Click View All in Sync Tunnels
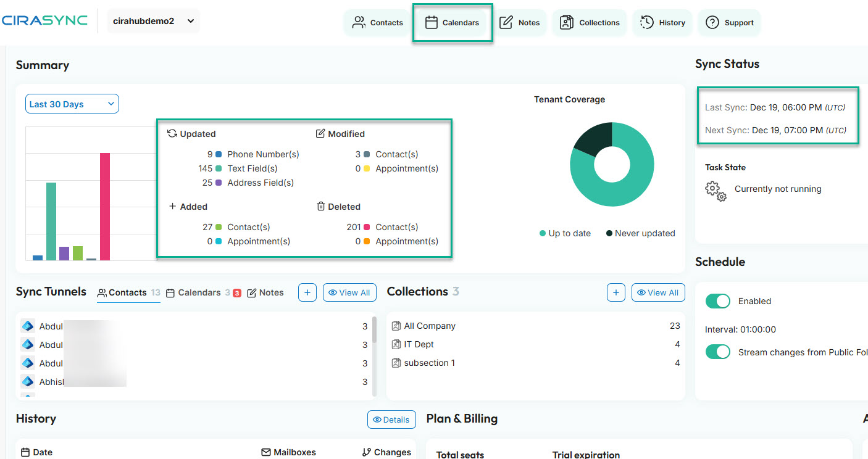Screen dimensions: 868x459 click(349, 292)
